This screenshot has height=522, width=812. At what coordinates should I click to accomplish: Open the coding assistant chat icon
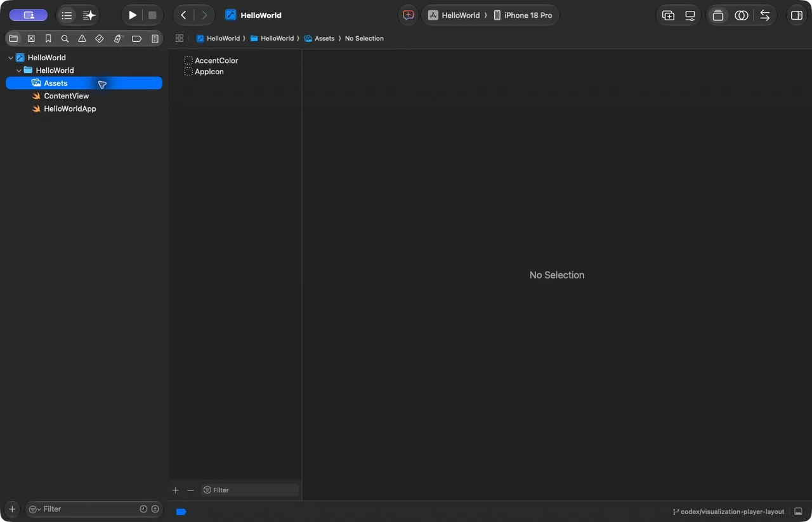click(x=409, y=15)
